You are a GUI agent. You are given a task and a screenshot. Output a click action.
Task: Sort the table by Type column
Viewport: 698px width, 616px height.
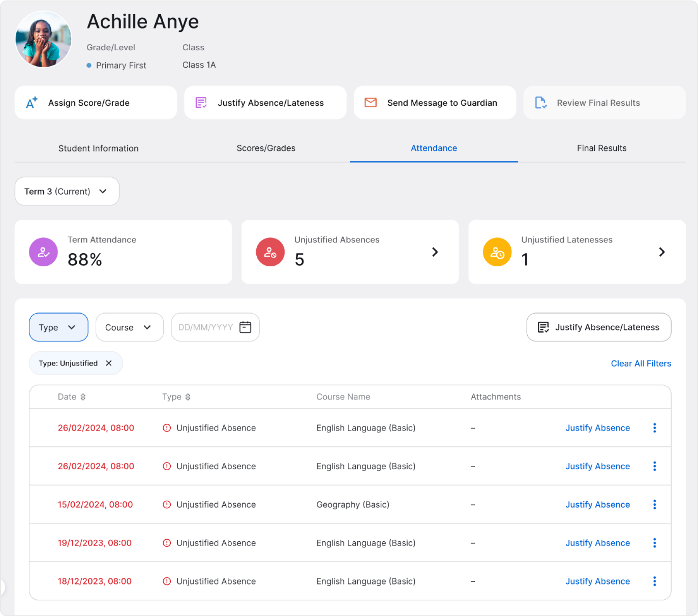click(x=188, y=397)
